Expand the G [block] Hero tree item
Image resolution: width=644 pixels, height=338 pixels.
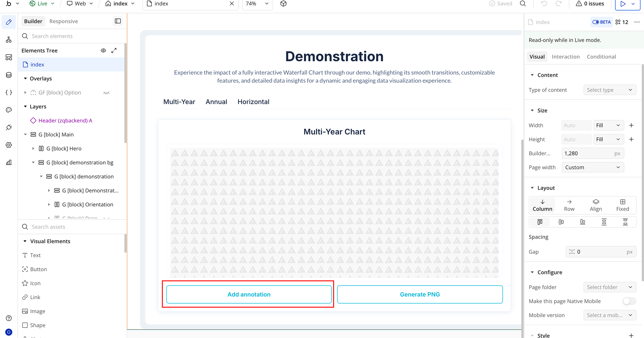click(33, 148)
